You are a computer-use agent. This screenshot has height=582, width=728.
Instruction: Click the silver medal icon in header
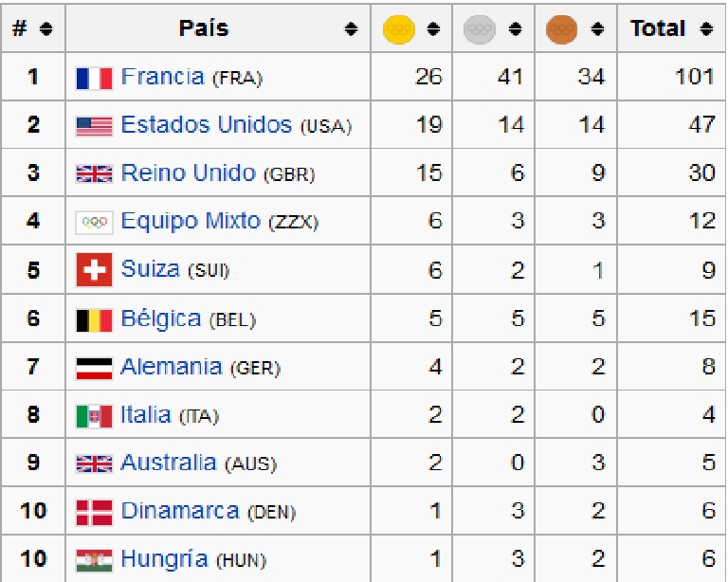pyautogui.click(x=480, y=29)
